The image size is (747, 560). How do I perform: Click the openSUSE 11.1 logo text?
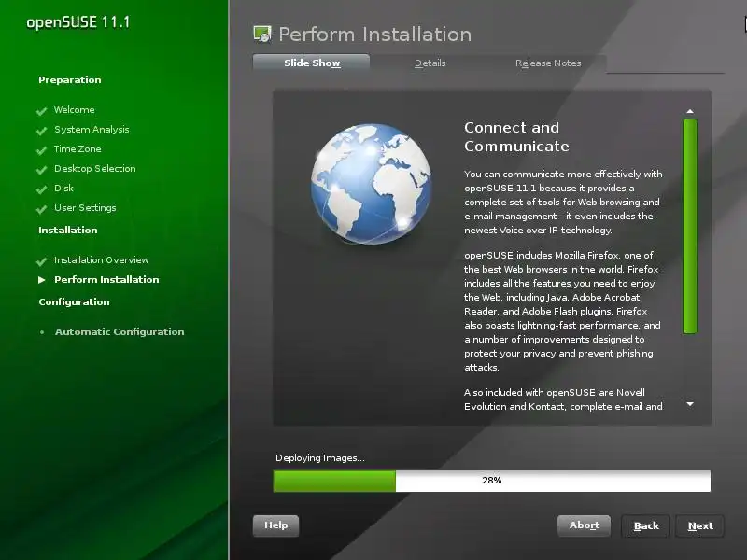(78, 22)
